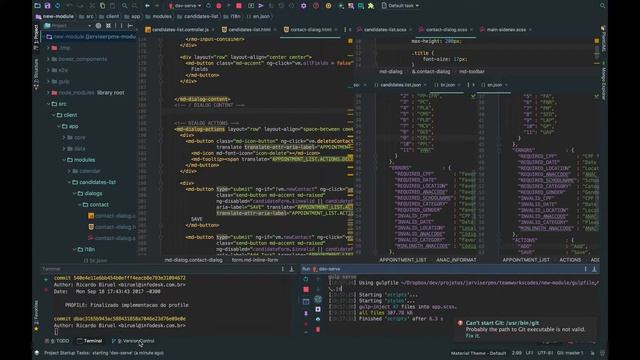Click the purple Settings gear icon in toolbar
Image resolution: width=640 pixels, height=360 pixels.
point(303,6)
